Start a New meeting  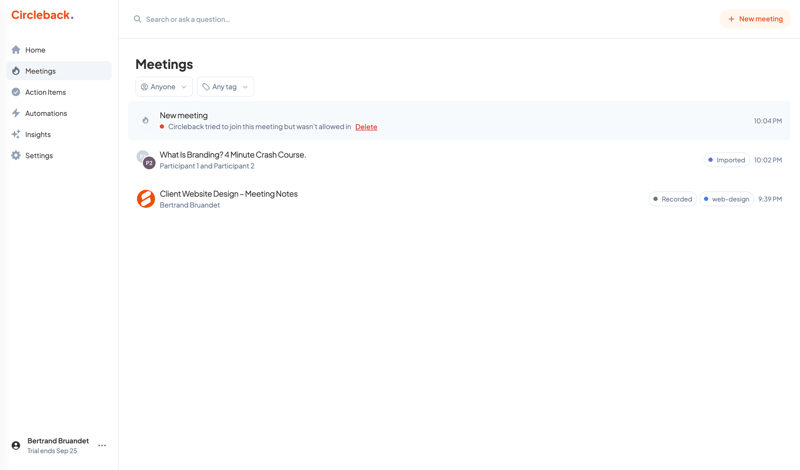pyautogui.click(x=755, y=19)
